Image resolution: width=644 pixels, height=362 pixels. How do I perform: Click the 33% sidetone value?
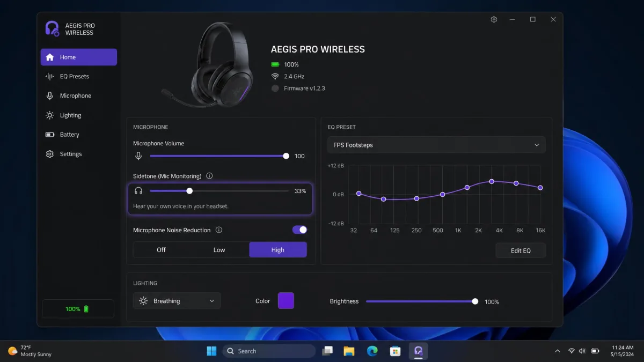coord(301,191)
